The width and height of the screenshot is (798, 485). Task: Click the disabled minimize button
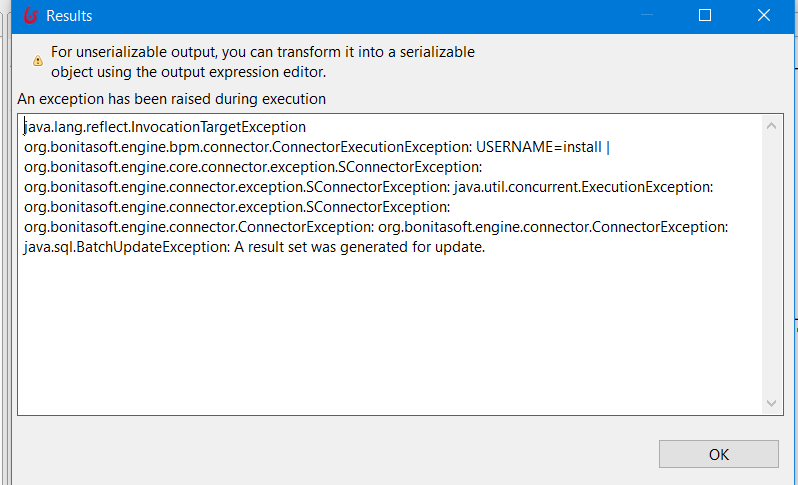pos(645,16)
